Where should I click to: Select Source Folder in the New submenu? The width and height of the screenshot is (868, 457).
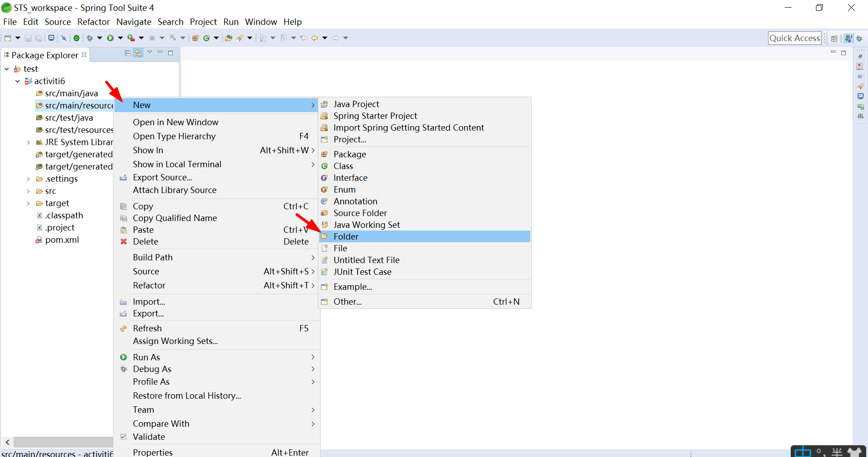pos(425,213)
